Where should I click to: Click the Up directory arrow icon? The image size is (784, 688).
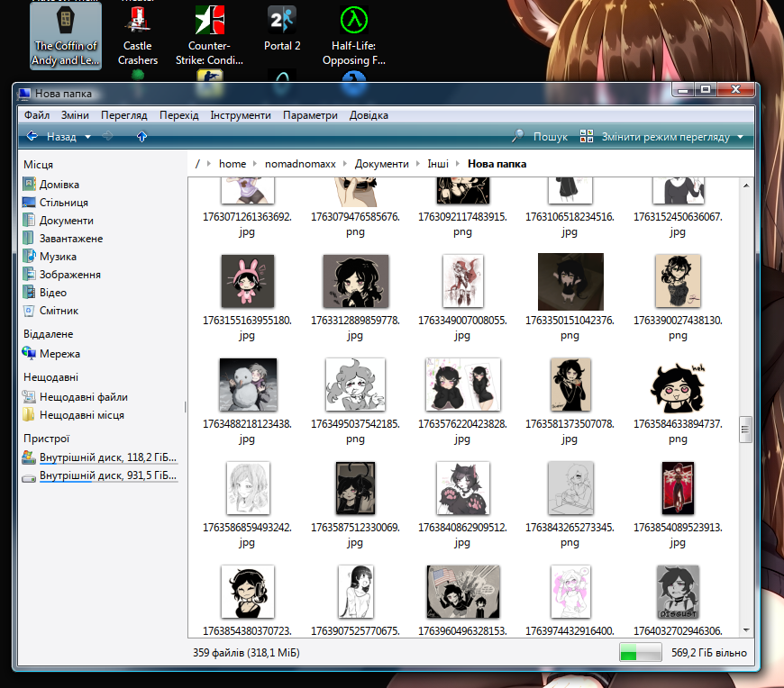click(x=142, y=136)
